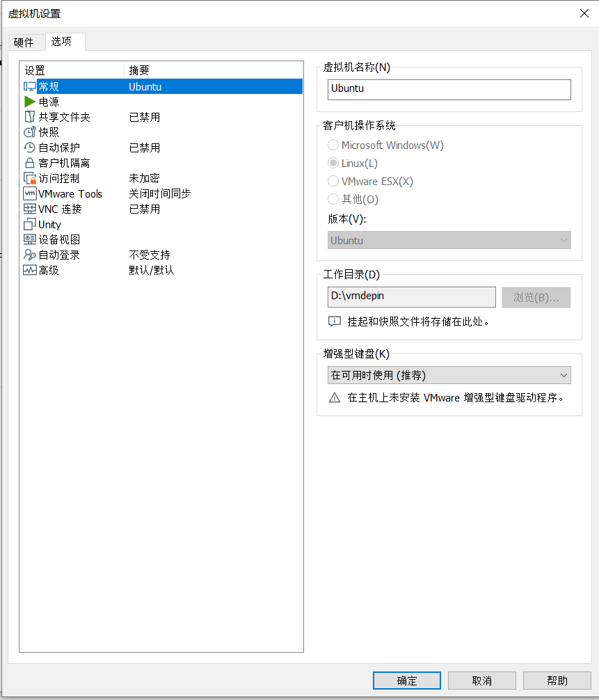Click the 设置 column header

click(x=72, y=70)
